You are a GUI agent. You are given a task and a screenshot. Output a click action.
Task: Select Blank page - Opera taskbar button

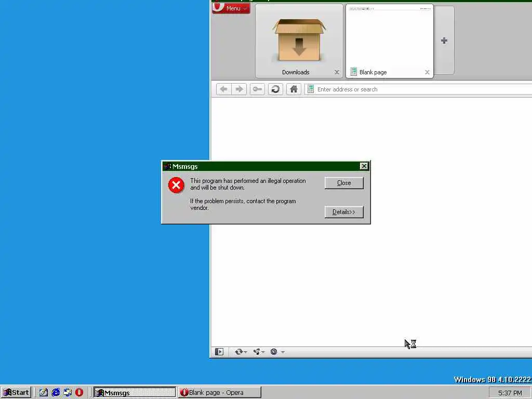(x=220, y=393)
